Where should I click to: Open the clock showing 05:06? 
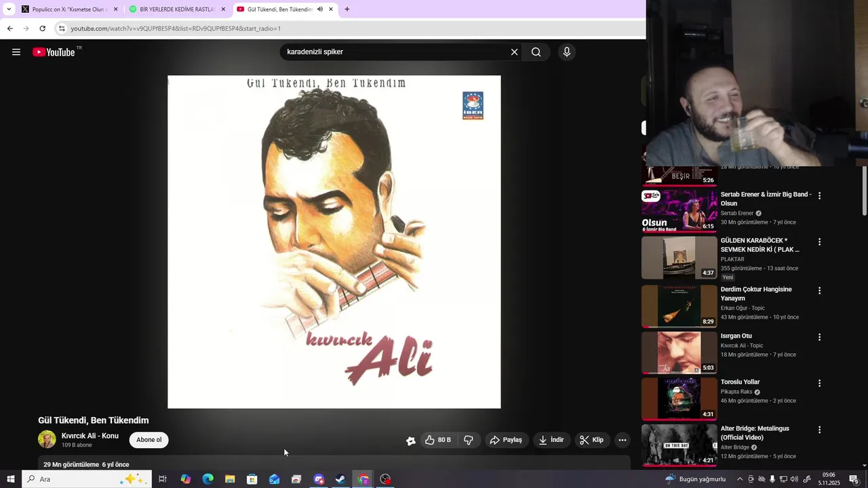pyautogui.click(x=829, y=479)
